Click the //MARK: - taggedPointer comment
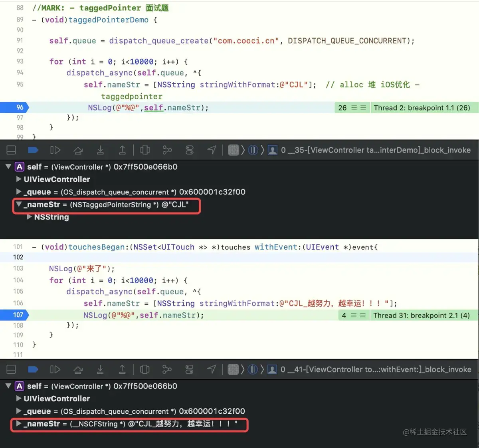This screenshot has width=479, height=448. [x=101, y=8]
